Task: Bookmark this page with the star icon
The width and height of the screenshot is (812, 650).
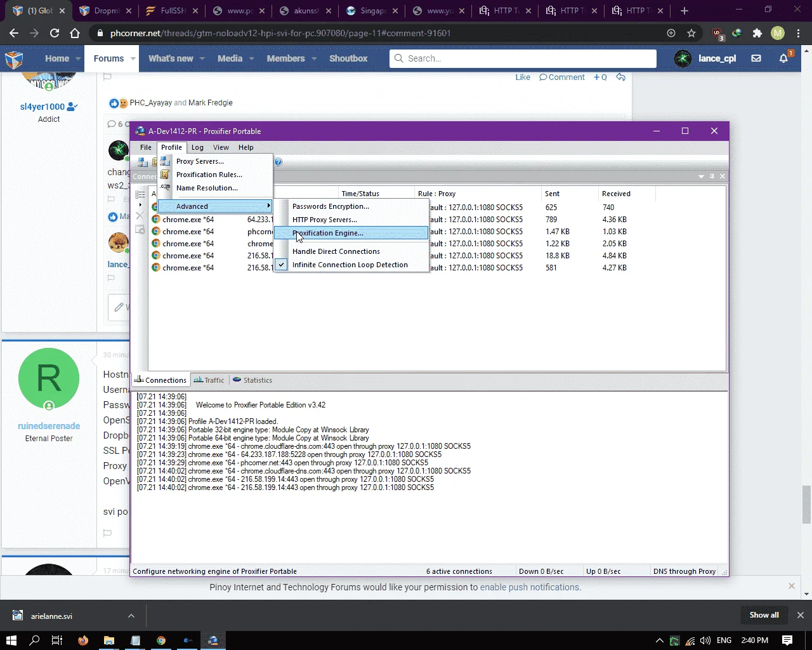Action: point(691,33)
